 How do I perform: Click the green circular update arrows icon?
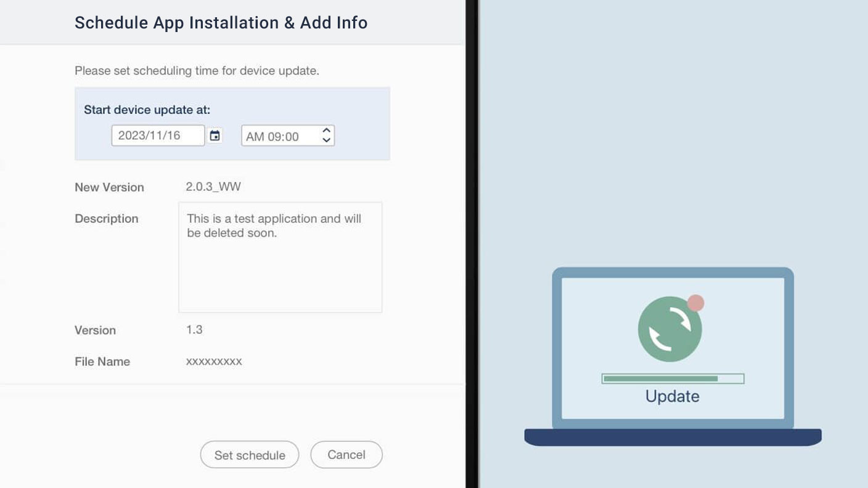tap(669, 329)
